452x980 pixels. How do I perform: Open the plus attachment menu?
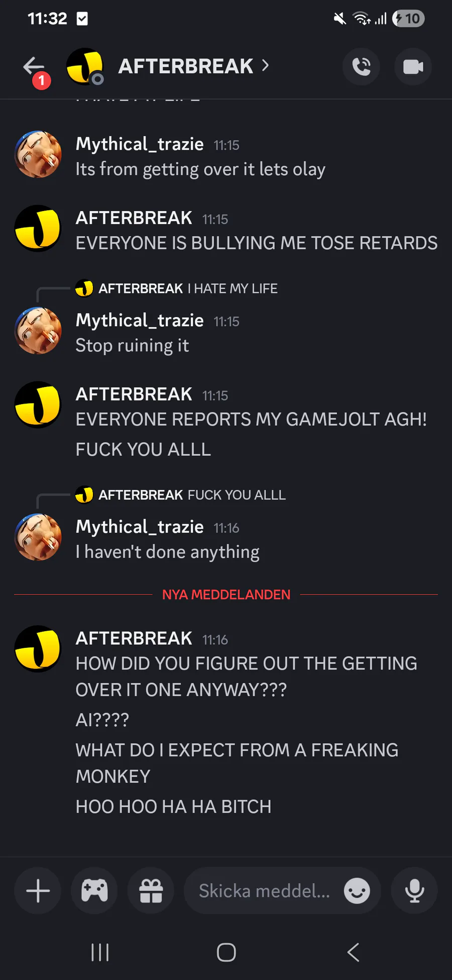tap(38, 891)
